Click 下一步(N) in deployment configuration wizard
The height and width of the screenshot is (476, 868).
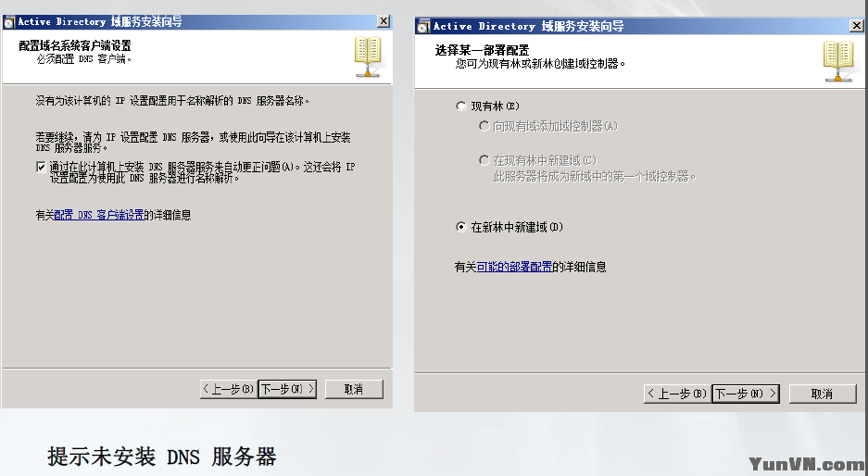[746, 394]
